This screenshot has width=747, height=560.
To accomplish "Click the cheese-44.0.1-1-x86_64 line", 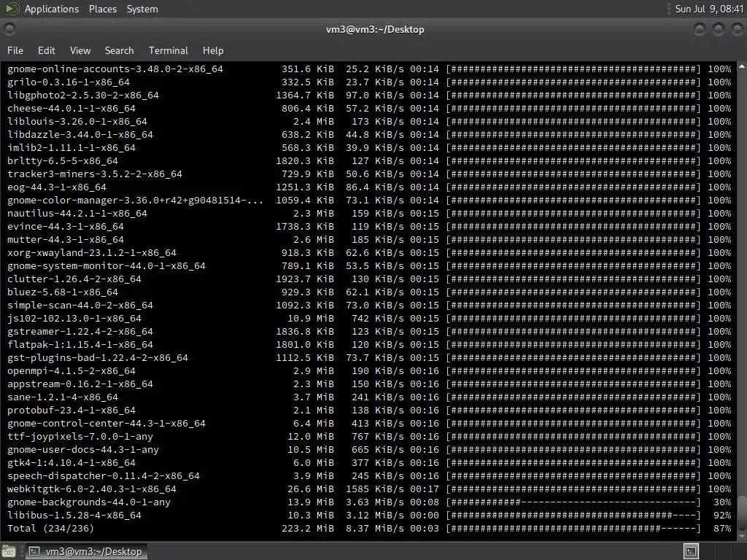I will [x=369, y=109].
